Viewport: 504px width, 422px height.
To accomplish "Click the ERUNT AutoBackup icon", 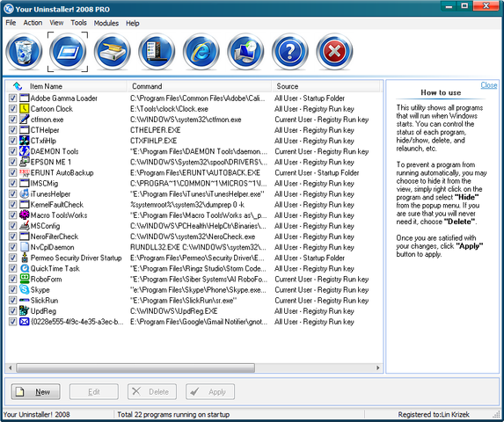I will click(x=24, y=172).
